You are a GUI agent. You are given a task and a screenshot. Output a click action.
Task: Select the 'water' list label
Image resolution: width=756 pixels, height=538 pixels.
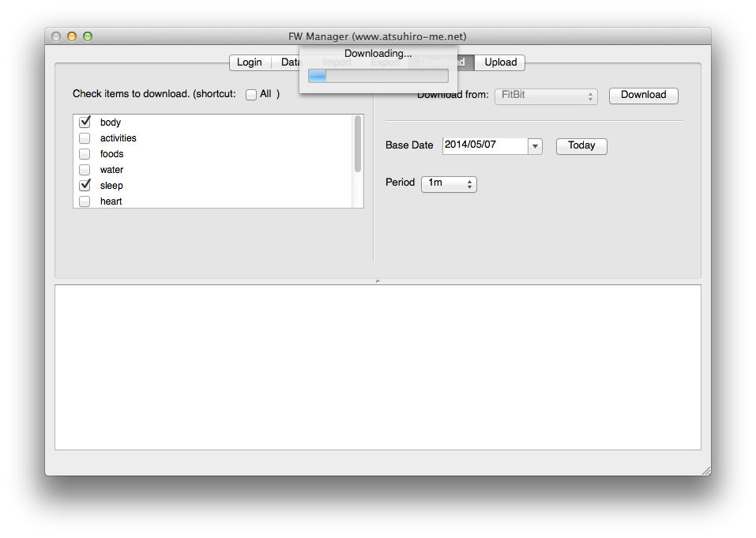point(112,170)
